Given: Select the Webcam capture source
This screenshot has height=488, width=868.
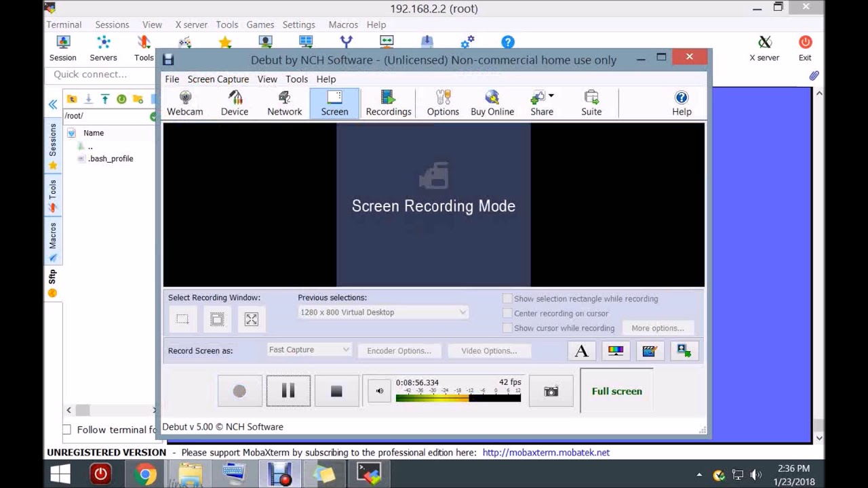Looking at the screenshot, I should pos(184,104).
